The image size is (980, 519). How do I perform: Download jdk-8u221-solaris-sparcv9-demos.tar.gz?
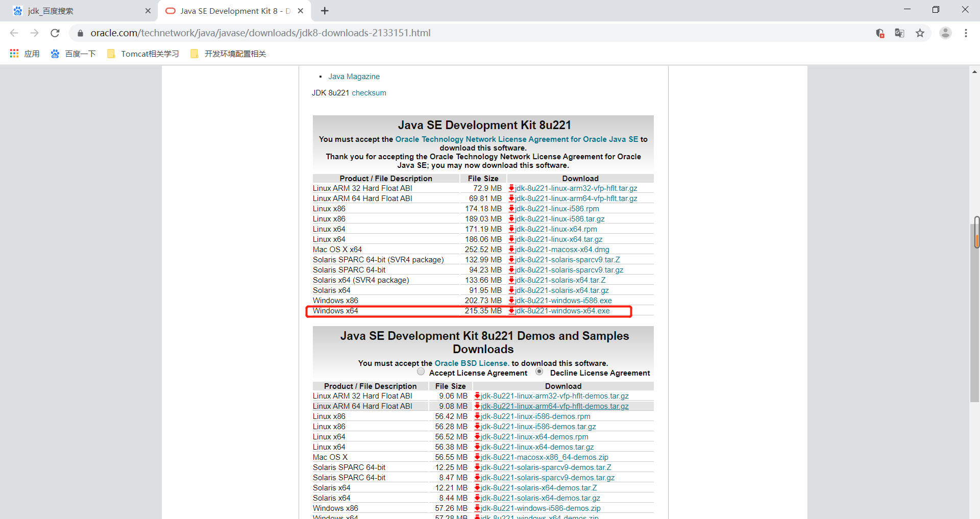(548, 478)
